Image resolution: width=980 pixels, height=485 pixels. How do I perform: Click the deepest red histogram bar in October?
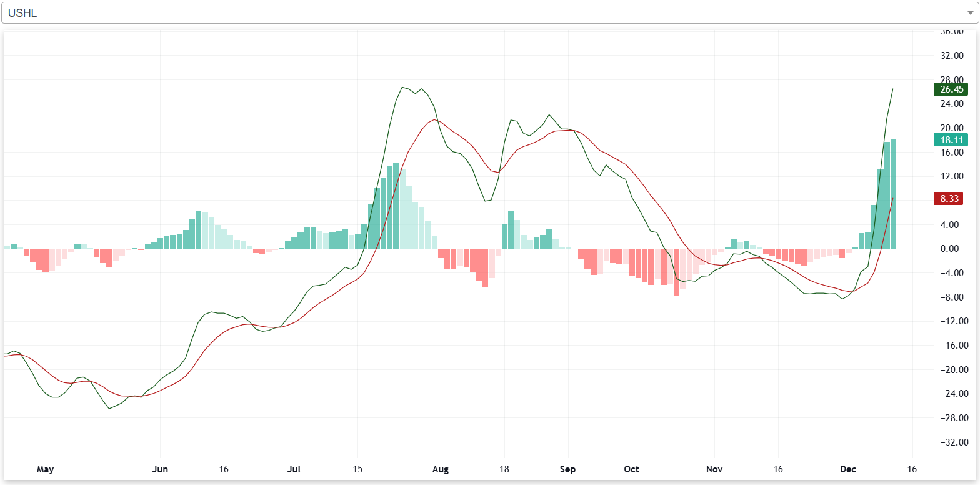tap(676, 272)
